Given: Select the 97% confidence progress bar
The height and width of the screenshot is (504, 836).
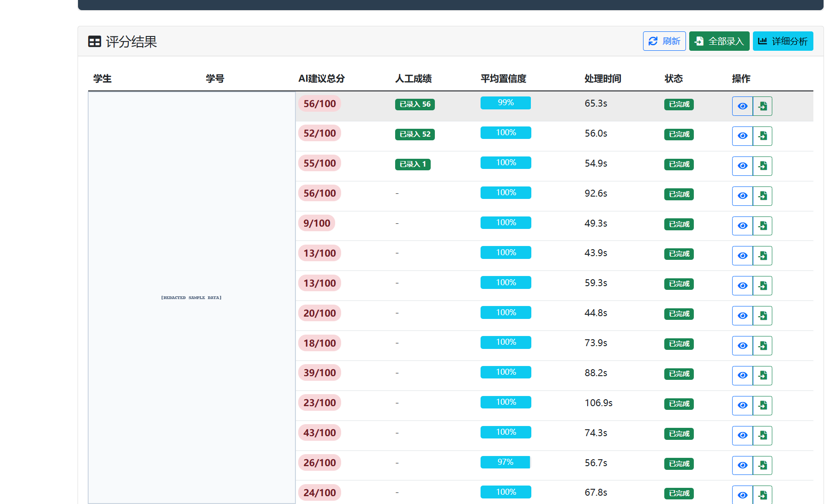Looking at the screenshot, I should pyautogui.click(x=505, y=462).
